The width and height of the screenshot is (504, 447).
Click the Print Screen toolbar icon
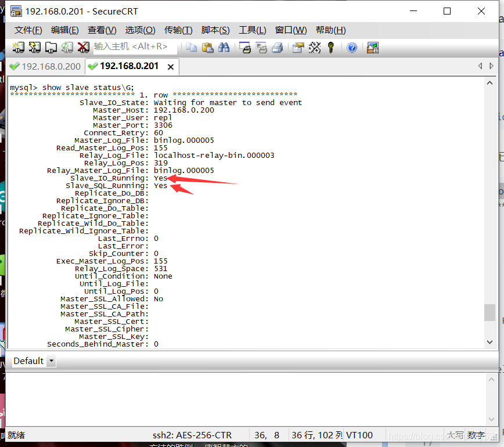pos(245,48)
